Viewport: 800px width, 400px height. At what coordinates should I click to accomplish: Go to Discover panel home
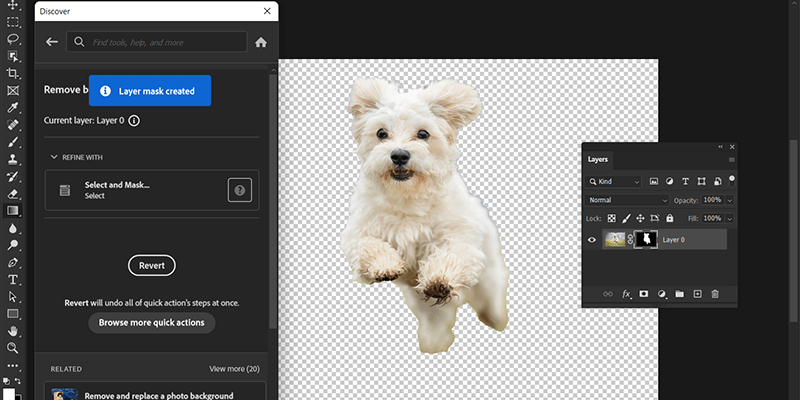tap(261, 42)
